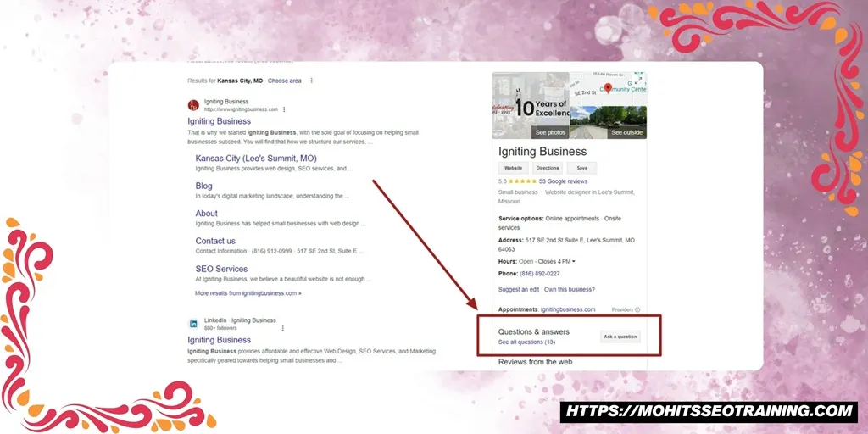The width and height of the screenshot is (868, 434).
Task: Open the Contact us sitelink
Action: [x=215, y=241]
